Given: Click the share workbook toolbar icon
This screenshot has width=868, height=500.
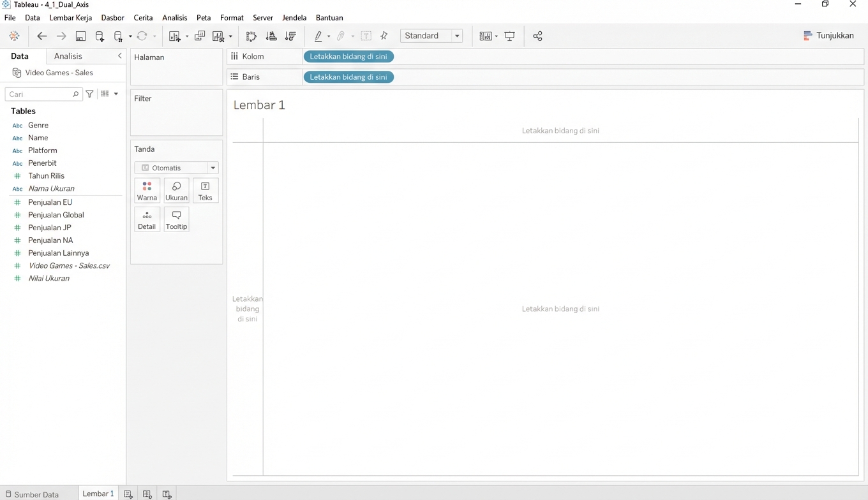Looking at the screenshot, I should pyautogui.click(x=537, y=36).
